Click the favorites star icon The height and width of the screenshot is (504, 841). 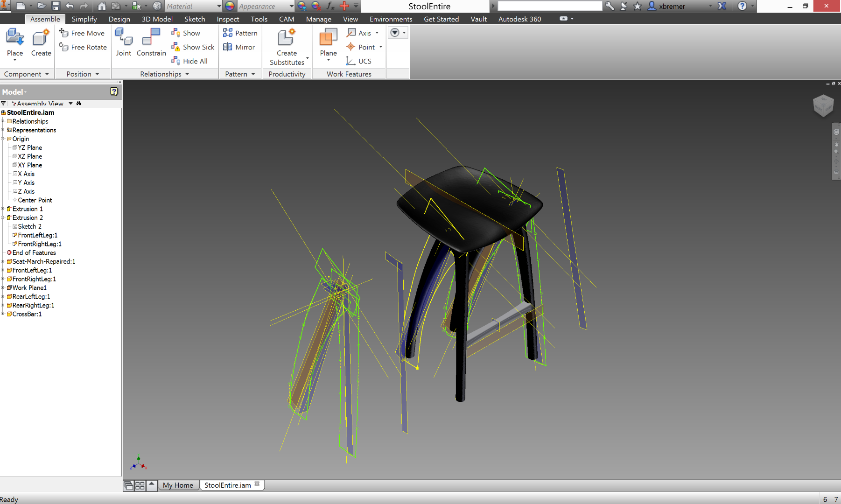(638, 6)
